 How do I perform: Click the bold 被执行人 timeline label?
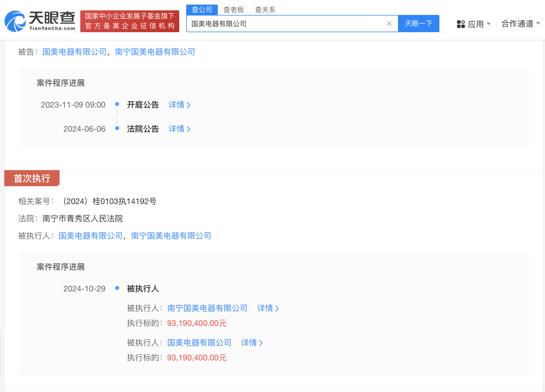[x=143, y=289]
